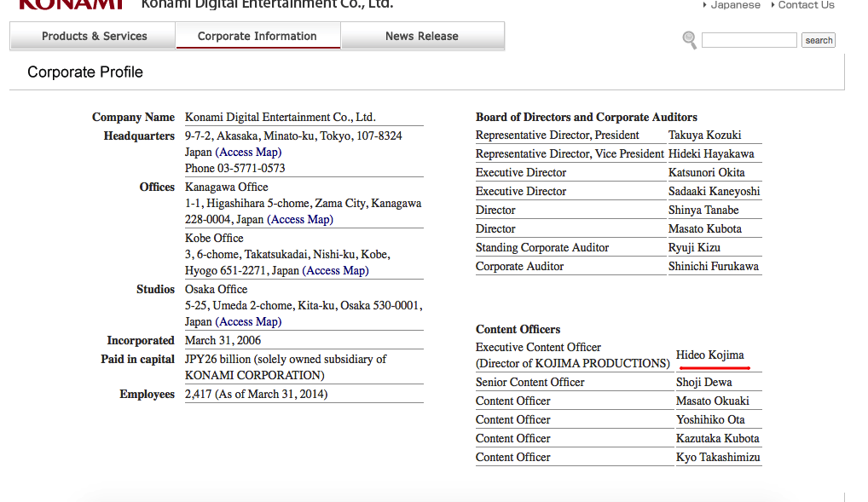
Task: Click the name Hideki Hayakawa
Action: (711, 154)
